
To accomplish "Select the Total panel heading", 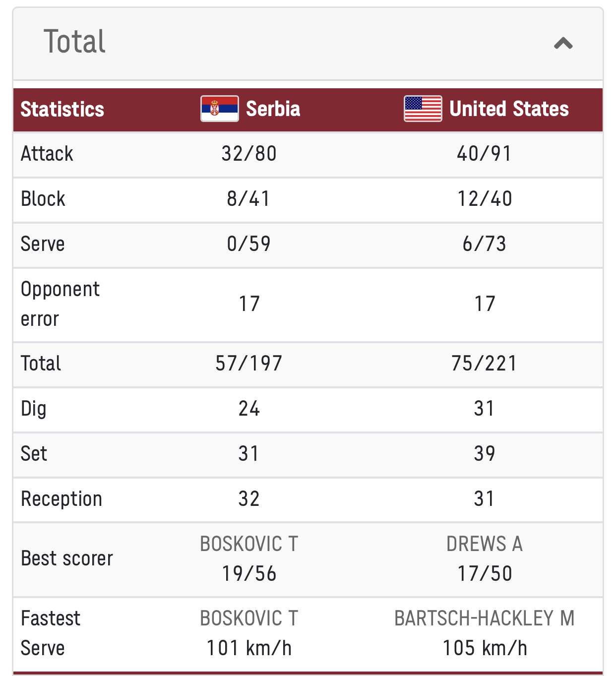I will [x=75, y=41].
